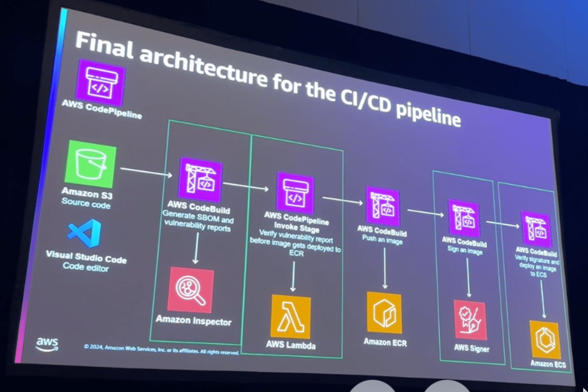
Task: Click 'AWS CodePipeline Invoke Stage' heading
Action: (x=297, y=222)
